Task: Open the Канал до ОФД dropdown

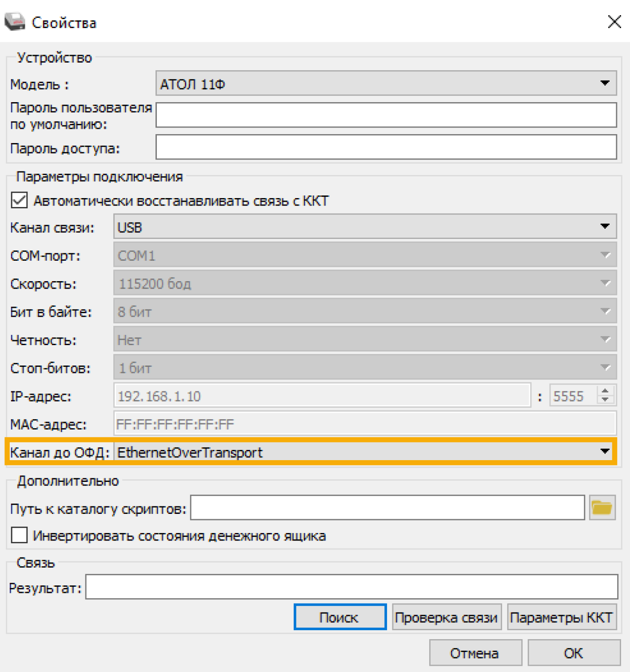Action: tap(364, 452)
